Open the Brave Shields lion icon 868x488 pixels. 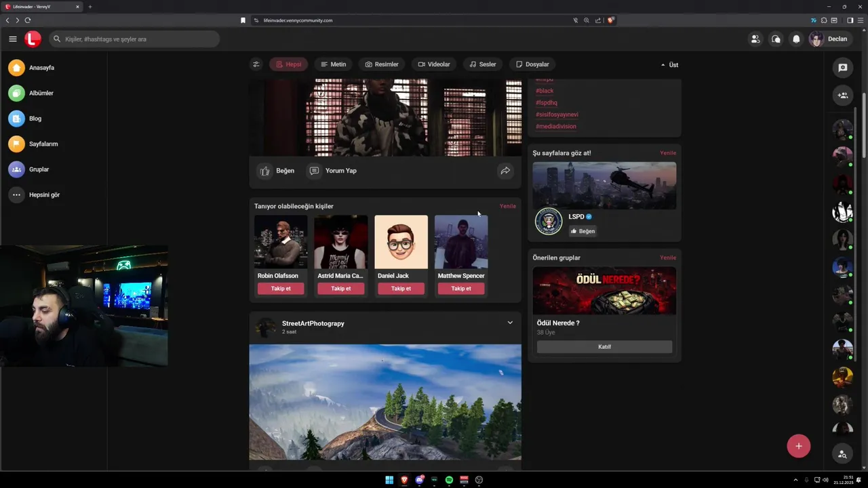coord(610,20)
